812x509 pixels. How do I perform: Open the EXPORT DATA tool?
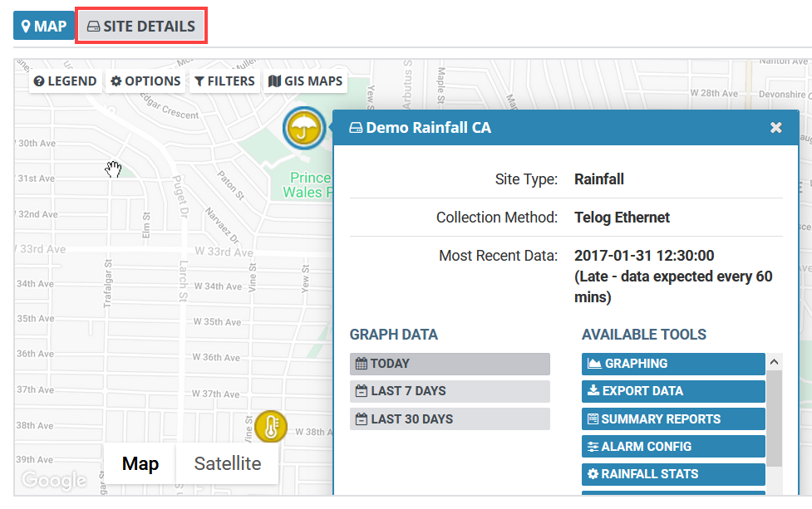[x=673, y=391]
